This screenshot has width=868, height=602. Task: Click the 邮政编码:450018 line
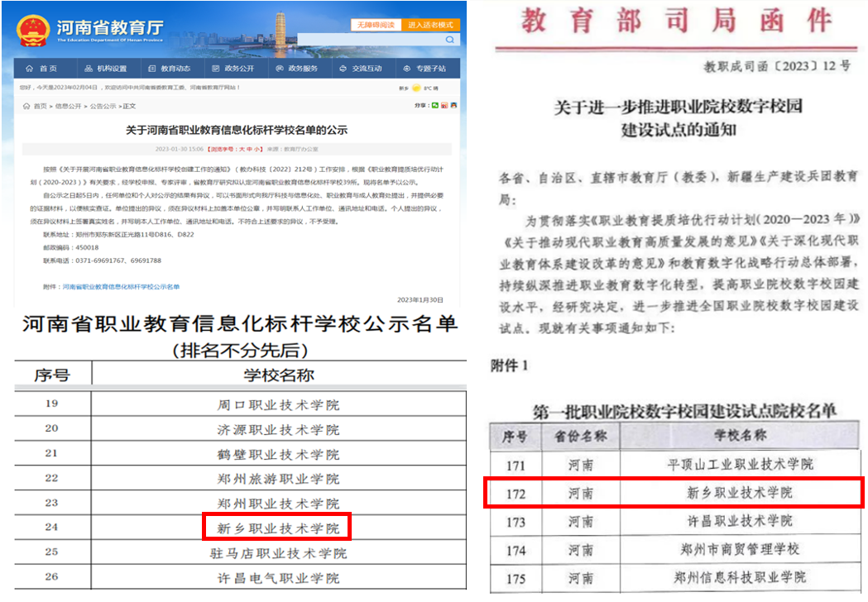click(x=71, y=248)
